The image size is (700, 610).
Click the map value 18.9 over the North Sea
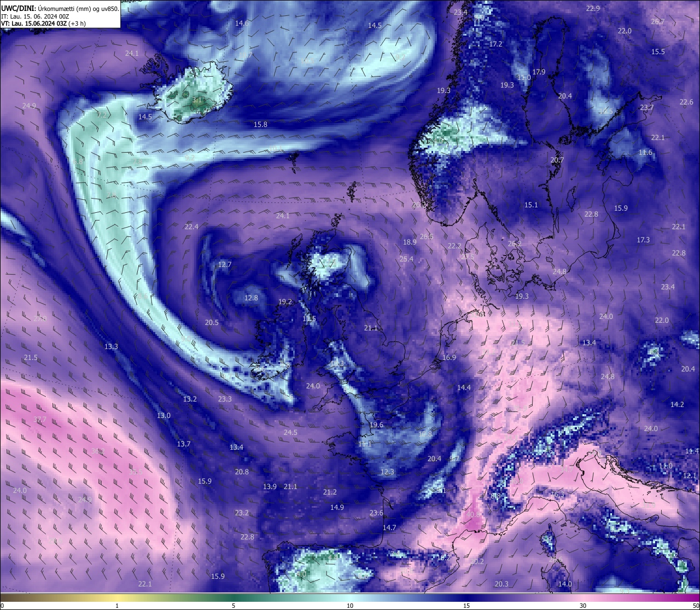tap(410, 242)
